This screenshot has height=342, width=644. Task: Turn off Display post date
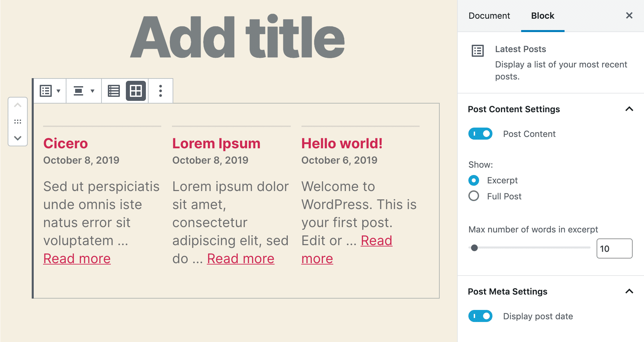point(480,316)
